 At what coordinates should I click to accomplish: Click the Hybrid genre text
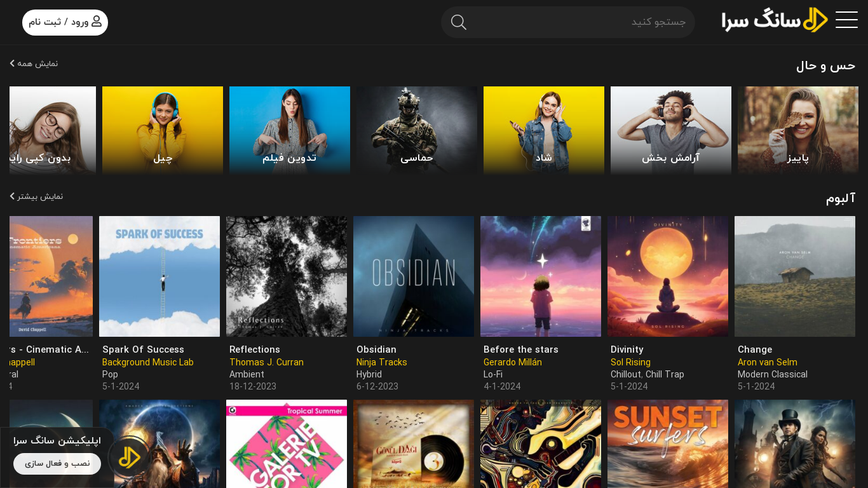point(369,374)
